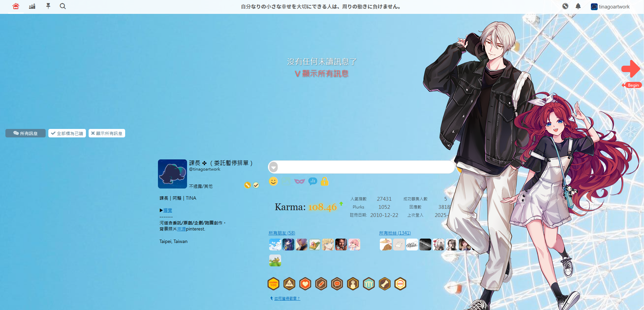644x310 pixels.
Task: Click the pushpin icon in top bar
Action: 48,6
